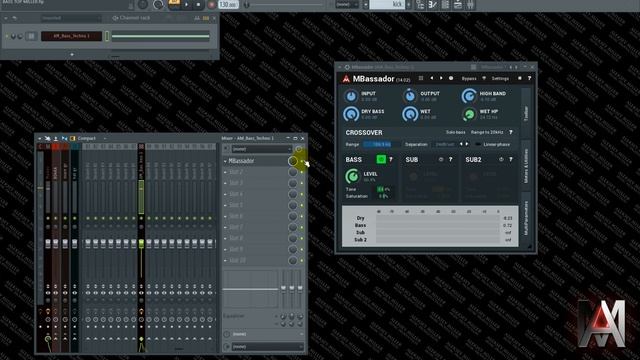Enable the Sub2 band power button
This screenshot has width=640, height=360.
(501, 159)
